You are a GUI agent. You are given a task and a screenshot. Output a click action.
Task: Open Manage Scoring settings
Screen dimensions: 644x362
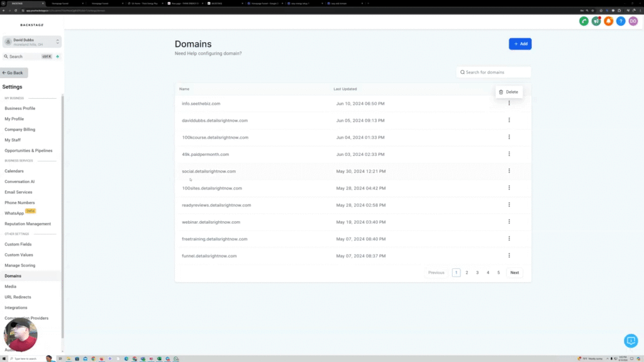[x=19, y=266]
